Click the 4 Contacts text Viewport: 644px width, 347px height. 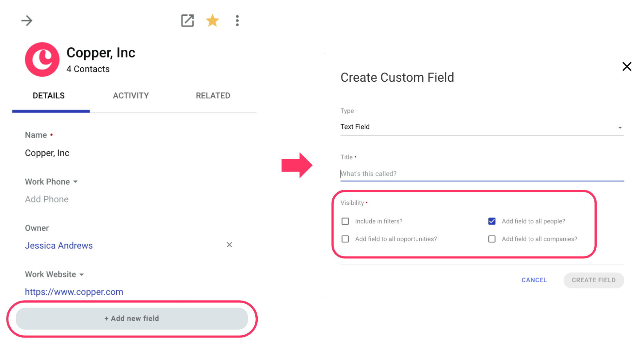(88, 69)
